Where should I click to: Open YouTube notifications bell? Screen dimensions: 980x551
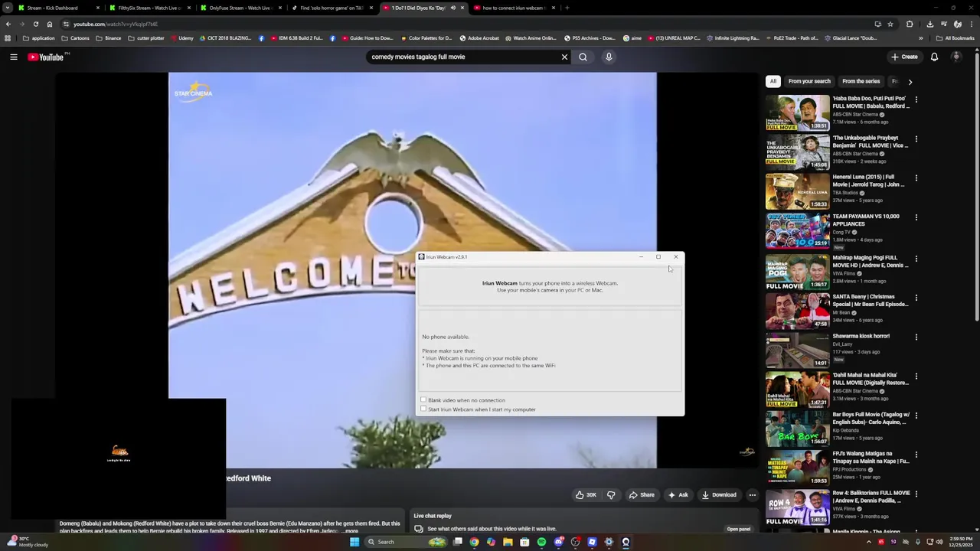[x=934, y=57]
